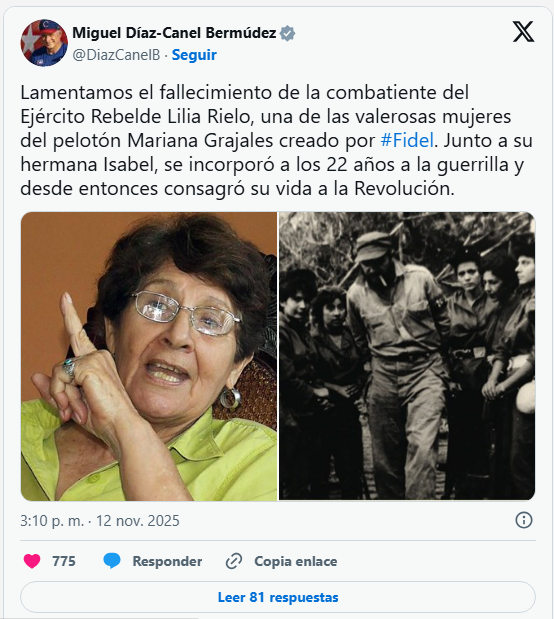The height and width of the screenshot is (619, 554).
Task: Open the black and white guerrilla photo
Action: [407, 356]
